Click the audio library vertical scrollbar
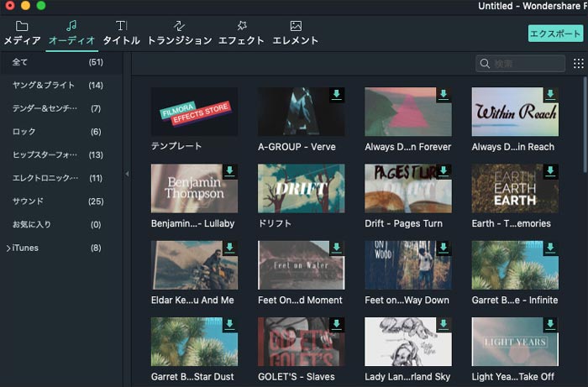The image size is (588, 387). point(585,123)
